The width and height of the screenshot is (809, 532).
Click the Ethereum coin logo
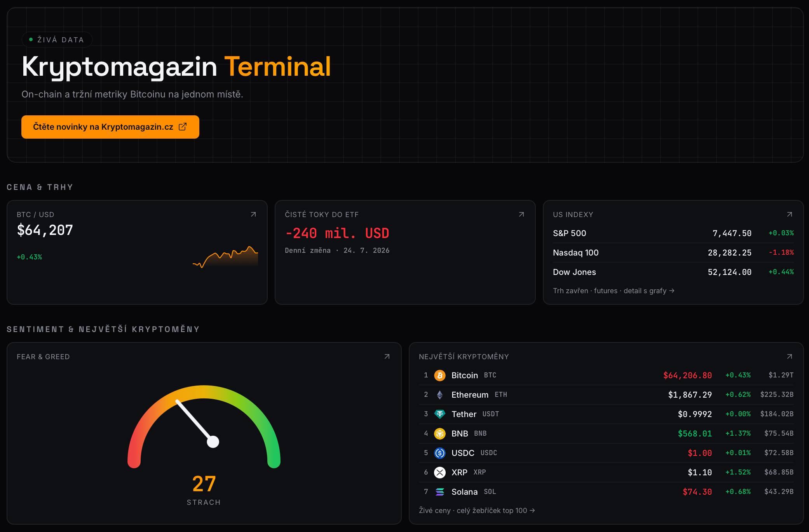point(440,395)
